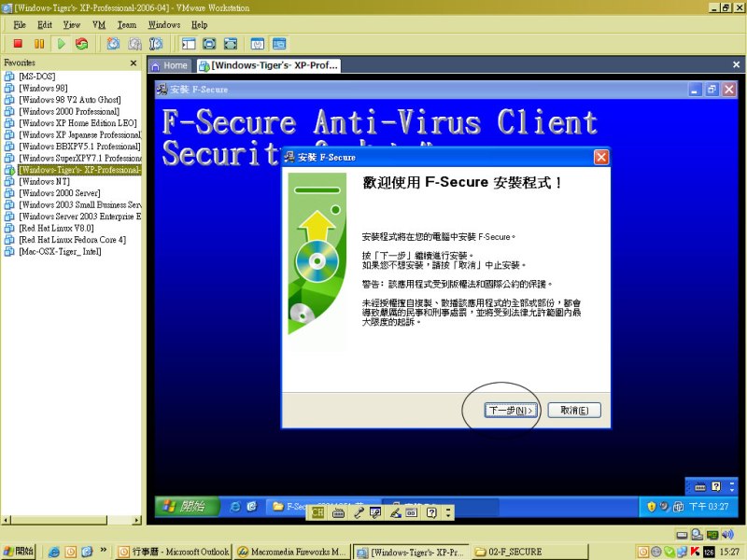Select [Windows XP Japanese Professional] favorite

(x=79, y=134)
